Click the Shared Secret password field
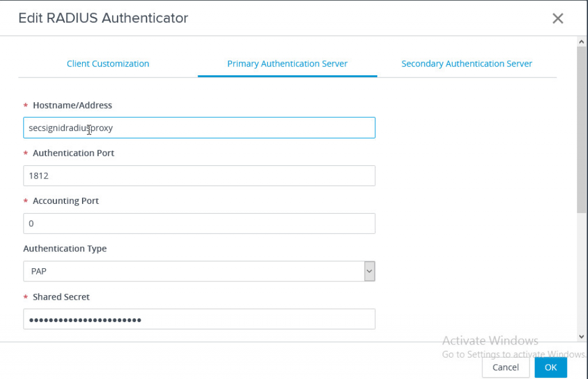This screenshot has height=379, width=588. (x=199, y=319)
